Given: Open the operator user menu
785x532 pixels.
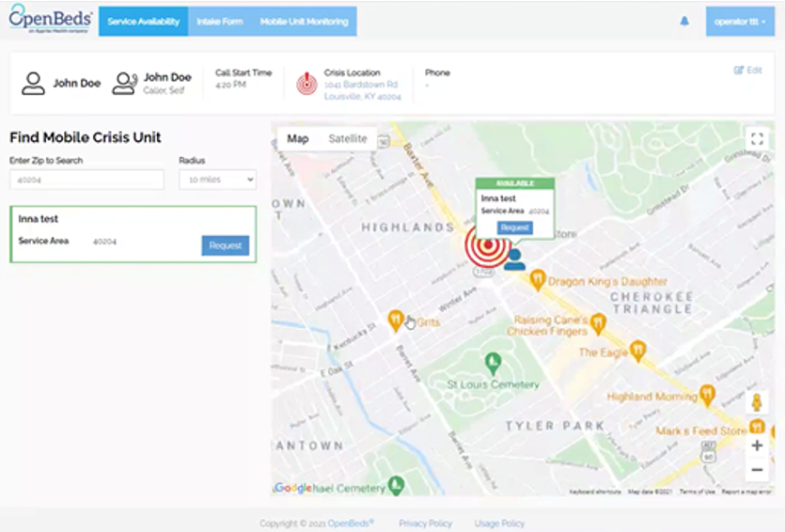Looking at the screenshot, I should tap(740, 22).
